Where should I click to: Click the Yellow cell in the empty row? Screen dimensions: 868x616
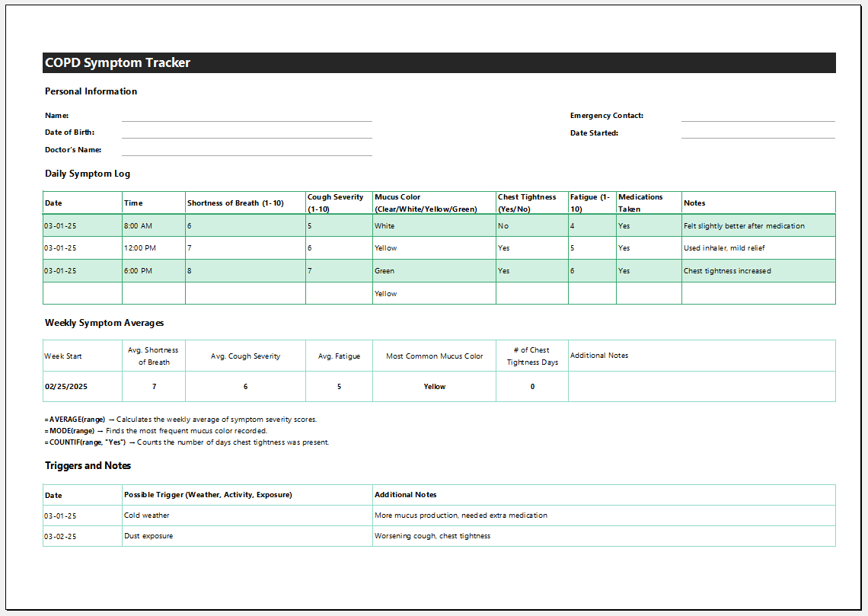[x=434, y=293]
